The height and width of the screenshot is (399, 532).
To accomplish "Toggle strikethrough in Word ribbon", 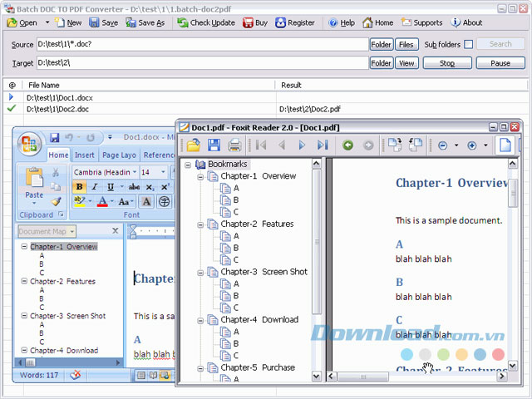I will click(134, 186).
